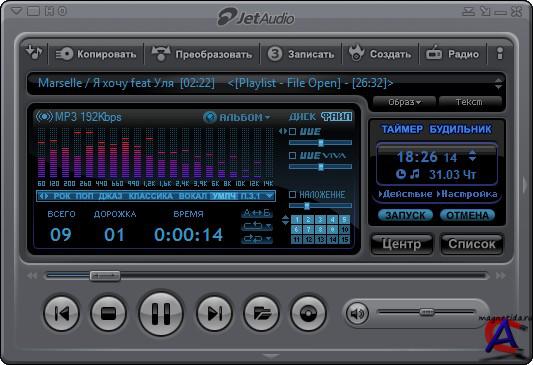Switch to the БУДИЛЬНИК tab
This screenshot has height=365, width=533.
pos(461,129)
